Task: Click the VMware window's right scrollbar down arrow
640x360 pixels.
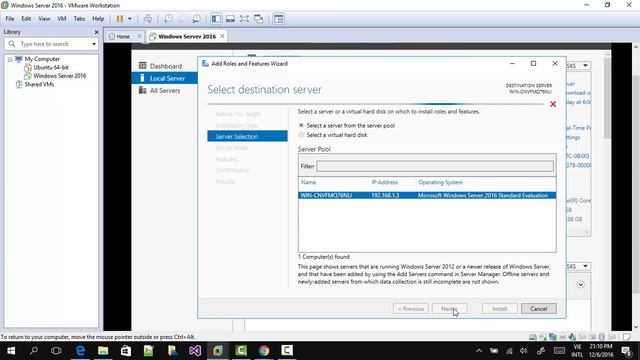Action: click(x=636, y=327)
